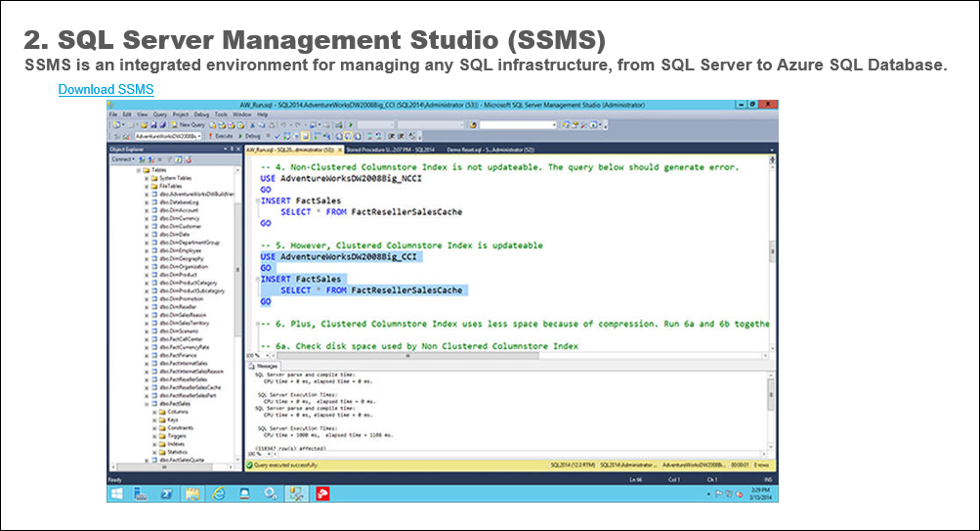
Task: Open the Project menu
Action: [x=181, y=114]
